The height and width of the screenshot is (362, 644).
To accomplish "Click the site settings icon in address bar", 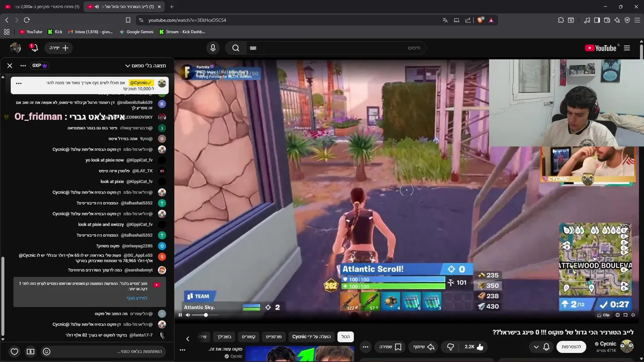I will click(141, 20).
